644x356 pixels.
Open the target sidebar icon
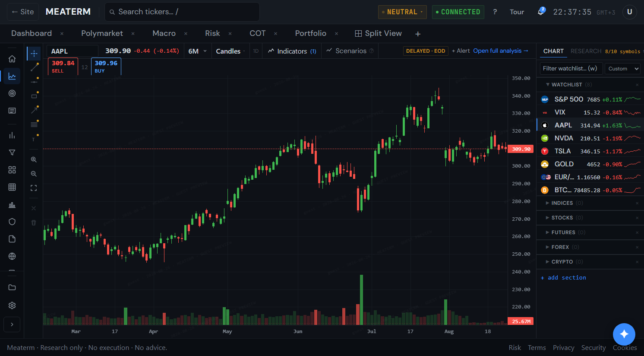(12, 93)
